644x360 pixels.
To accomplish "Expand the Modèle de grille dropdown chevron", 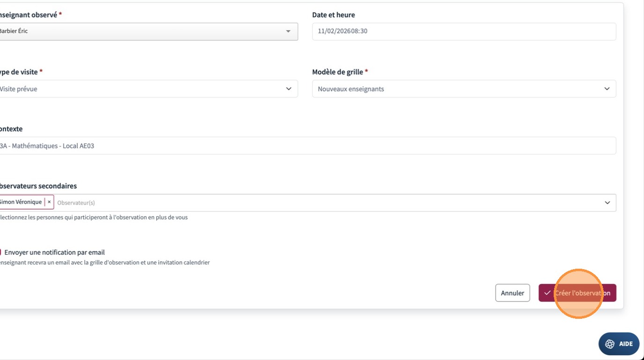I will (607, 89).
